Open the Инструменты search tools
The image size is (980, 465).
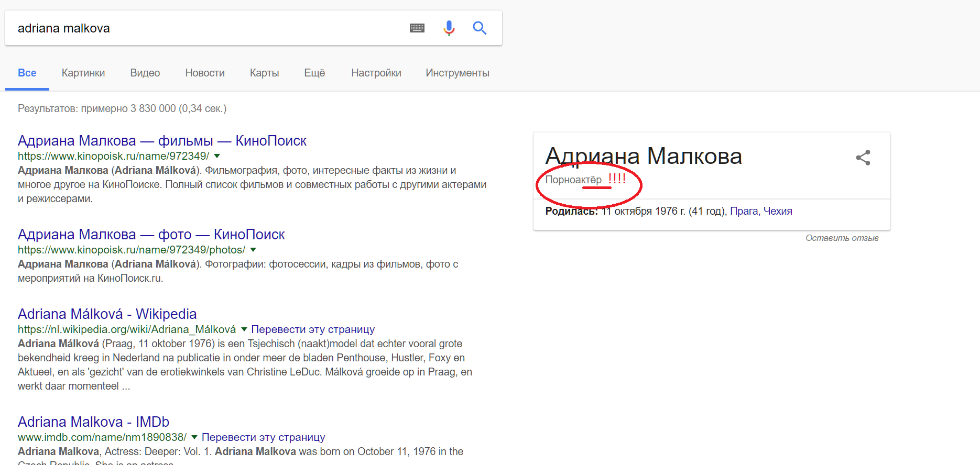tap(457, 73)
